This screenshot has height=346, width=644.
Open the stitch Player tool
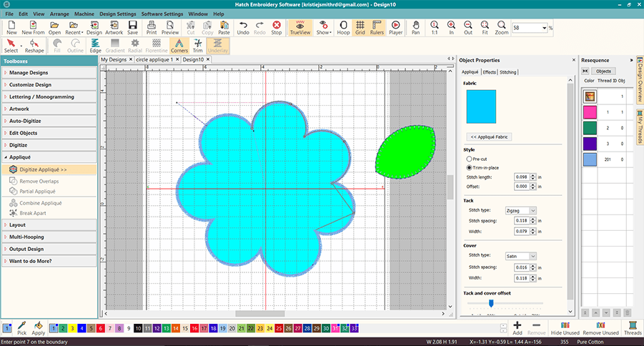point(395,28)
